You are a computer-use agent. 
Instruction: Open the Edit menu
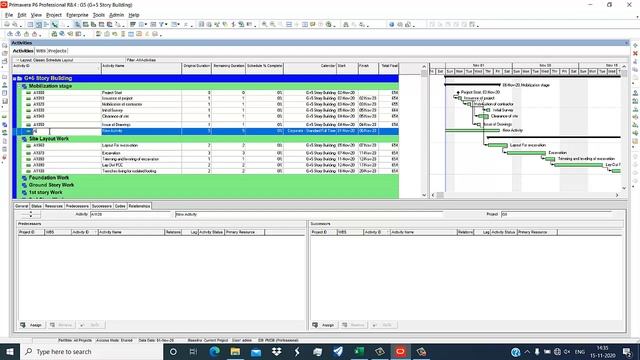click(22, 15)
